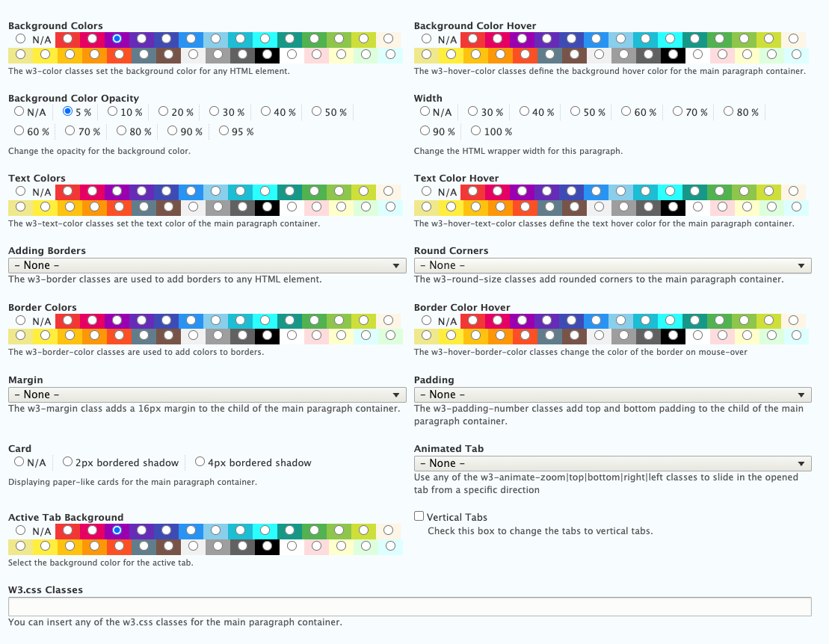The image size is (829, 644).
Task: Expand the Margin dropdown
Action: [x=207, y=394]
